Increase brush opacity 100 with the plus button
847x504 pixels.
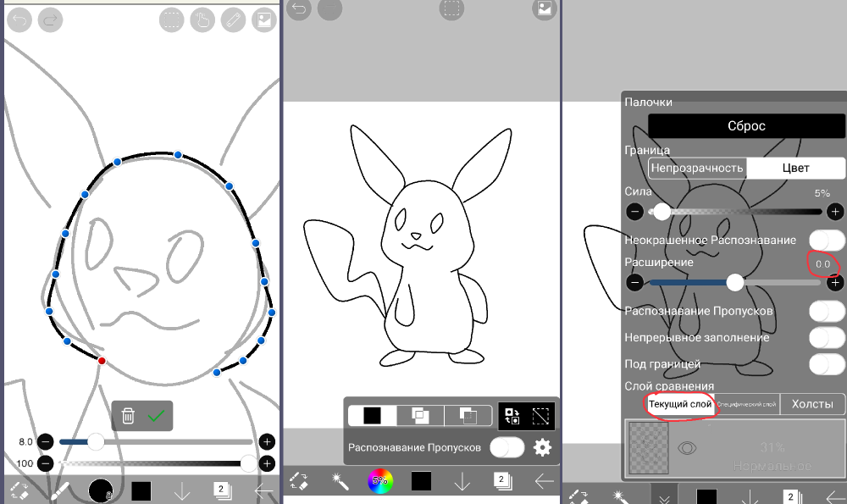(x=267, y=463)
